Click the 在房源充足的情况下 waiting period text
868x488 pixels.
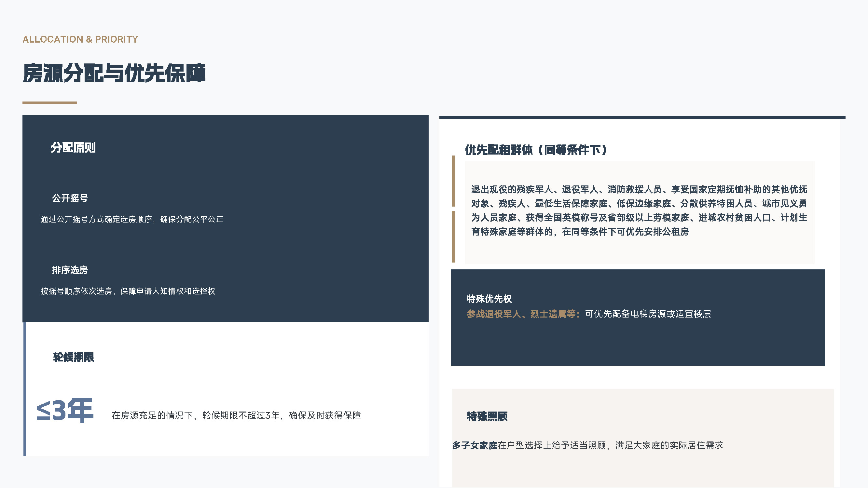point(236,415)
